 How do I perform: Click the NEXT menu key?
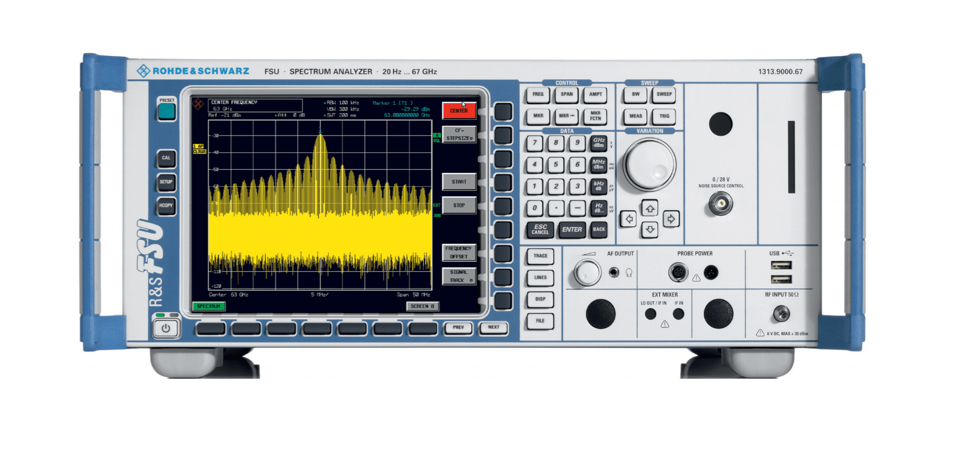494,328
